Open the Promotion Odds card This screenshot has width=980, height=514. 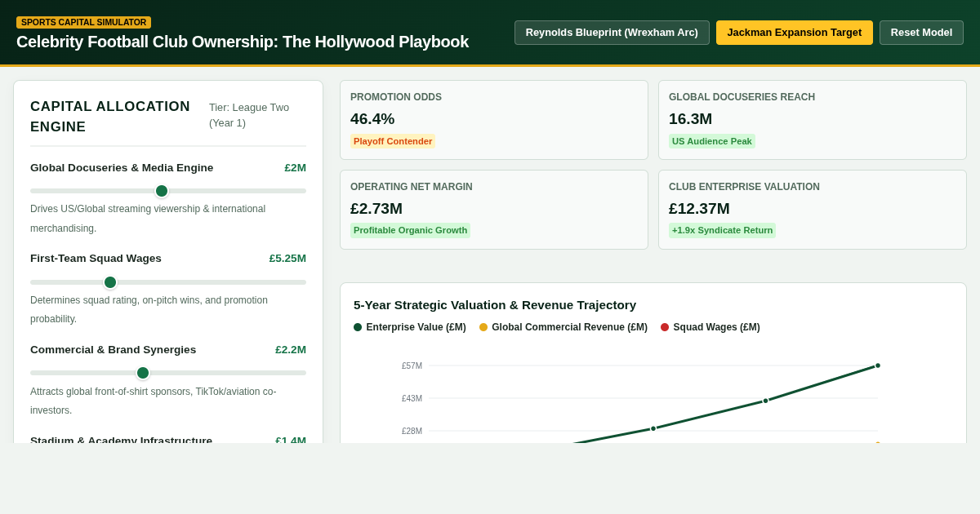click(494, 120)
